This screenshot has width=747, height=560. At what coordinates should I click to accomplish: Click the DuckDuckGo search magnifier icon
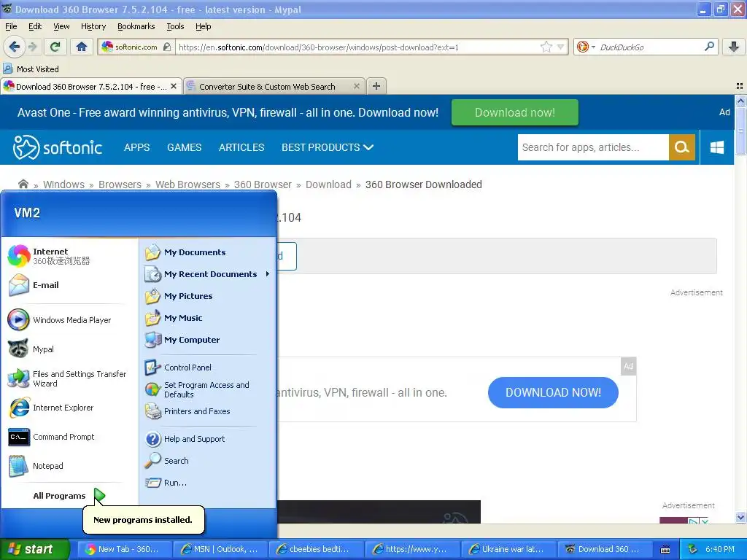tap(709, 47)
